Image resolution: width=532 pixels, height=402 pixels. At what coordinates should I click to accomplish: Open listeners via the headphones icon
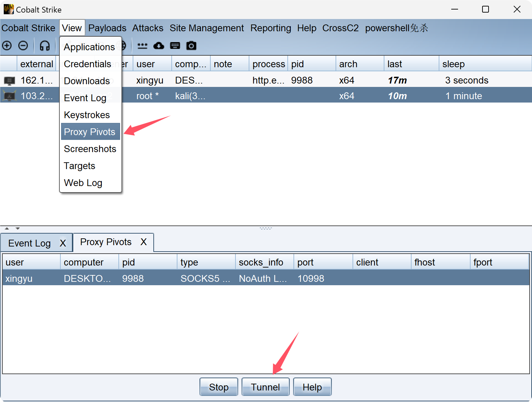pos(45,45)
